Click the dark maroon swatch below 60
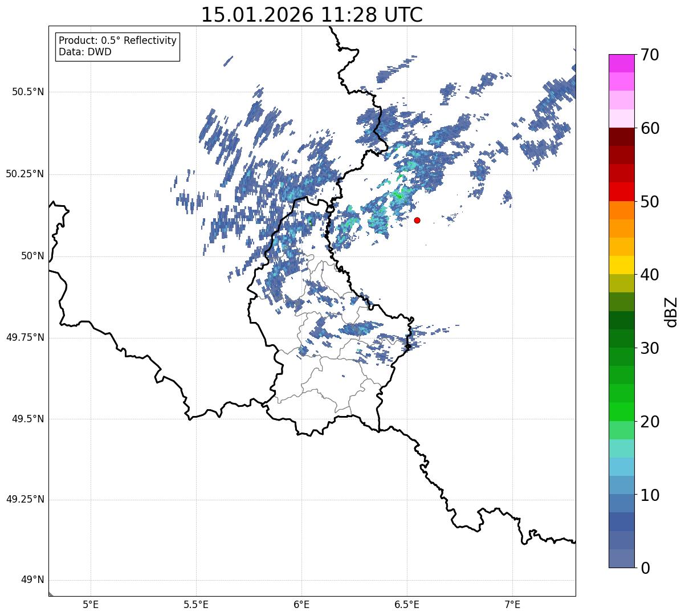685x616 pixels. 621,137
